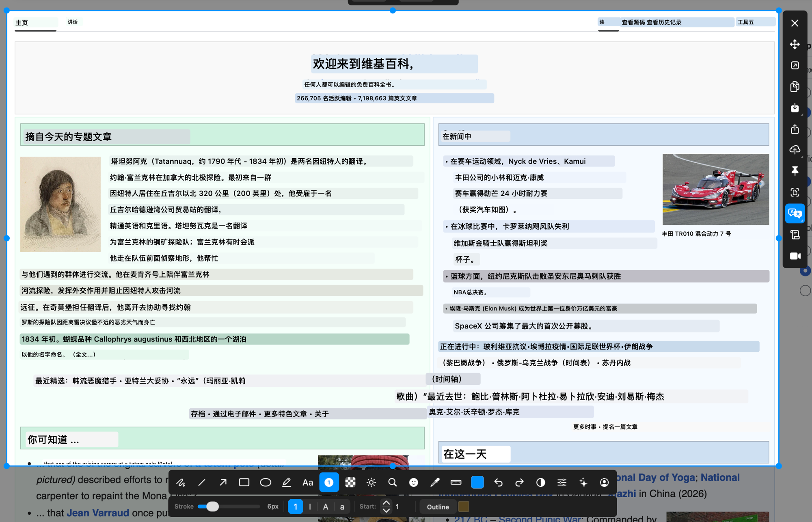Select the ruler measurement tool
Screen dimensions: 812x522
456,482
